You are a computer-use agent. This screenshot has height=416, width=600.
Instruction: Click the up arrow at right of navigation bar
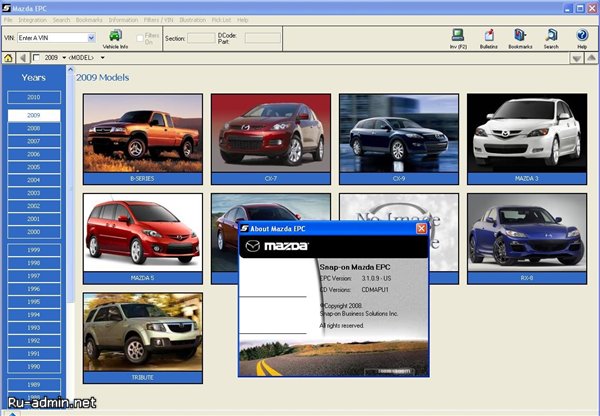[x=591, y=58]
